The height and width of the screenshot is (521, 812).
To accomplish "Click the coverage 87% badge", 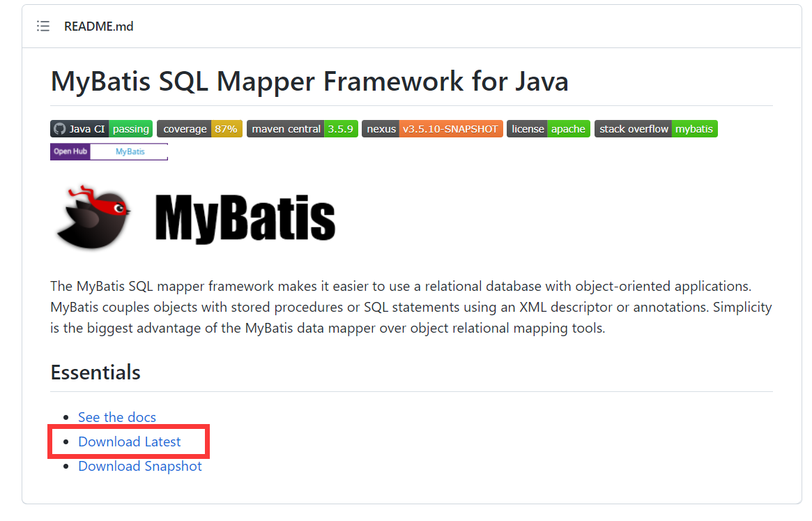I will 199,128.
